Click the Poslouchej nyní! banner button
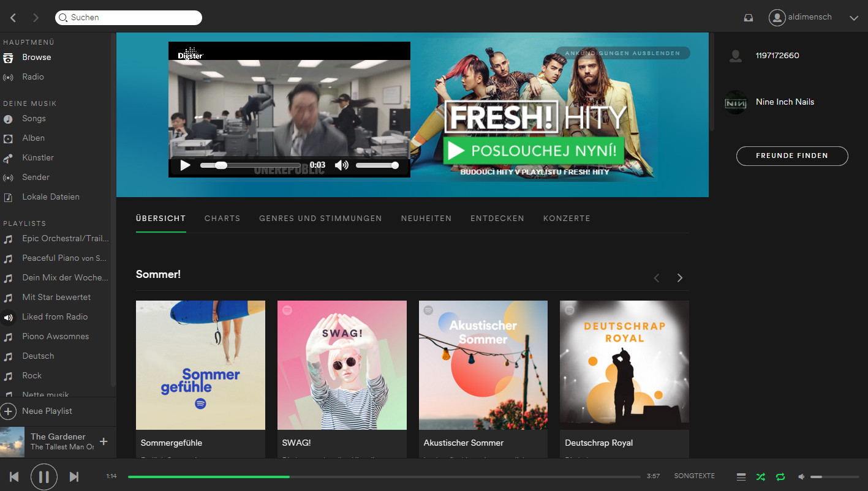 pyautogui.click(x=534, y=151)
